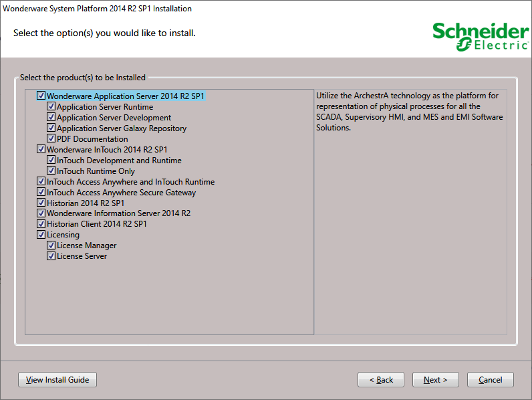The image size is (532, 400).
Task: Select the Wonderware InTouch 2014 R2 SP1 label
Action: 107,150
